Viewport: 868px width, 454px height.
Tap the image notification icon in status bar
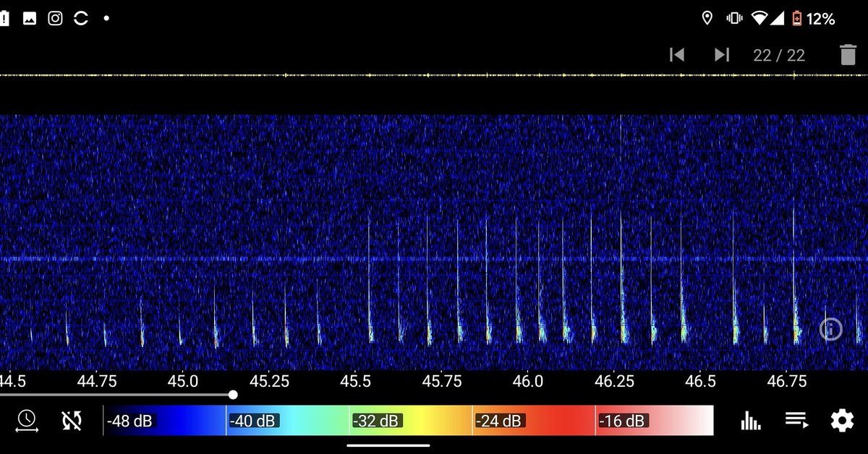[x=30, y=19]
